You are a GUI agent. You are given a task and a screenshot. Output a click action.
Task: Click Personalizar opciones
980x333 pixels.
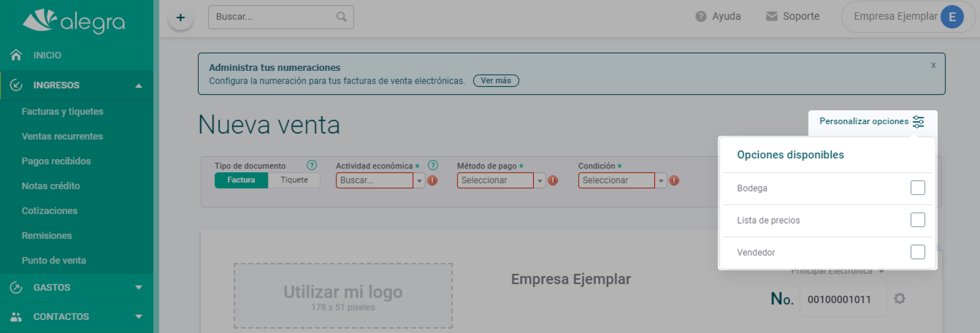point(864,121)
